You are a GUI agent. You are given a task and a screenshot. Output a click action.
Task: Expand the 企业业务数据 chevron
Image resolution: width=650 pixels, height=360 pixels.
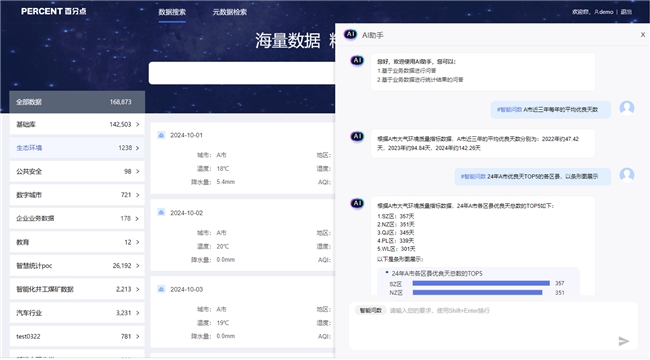pyautogui.click(x=138, y=219)
